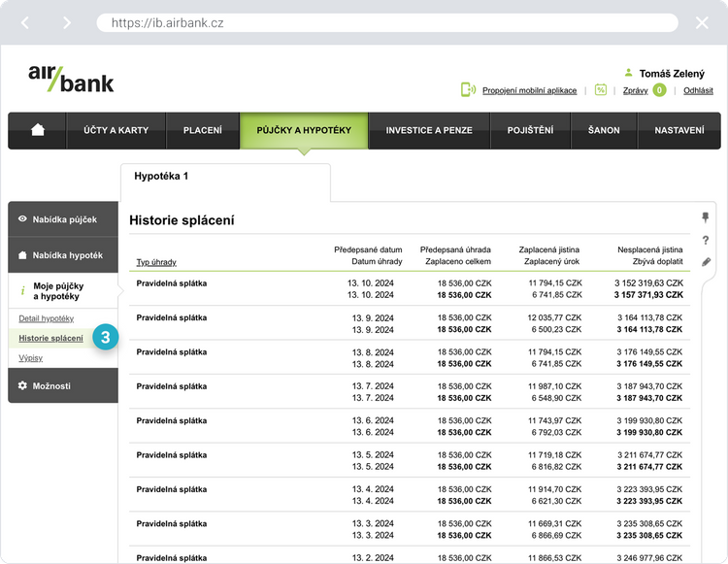Select the Hypotéka 1 tab
This screenshot has height=564, width=728.
click(161, 177)
